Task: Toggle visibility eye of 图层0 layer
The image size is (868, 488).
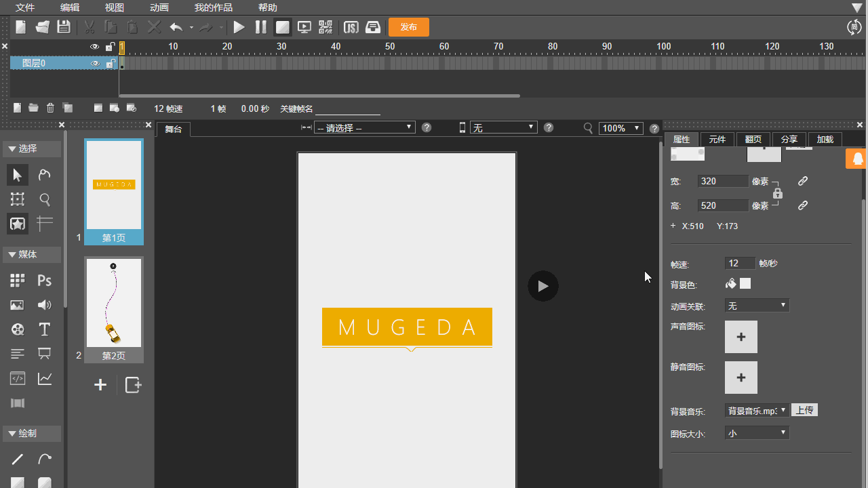Action: (x=95, y=64)
